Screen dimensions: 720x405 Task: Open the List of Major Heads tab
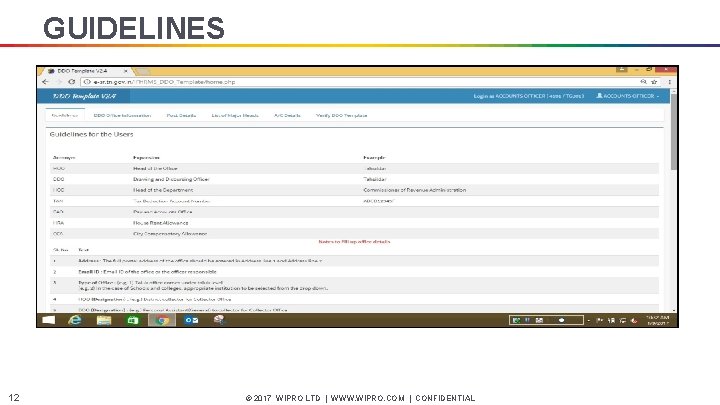pos(235,115)
